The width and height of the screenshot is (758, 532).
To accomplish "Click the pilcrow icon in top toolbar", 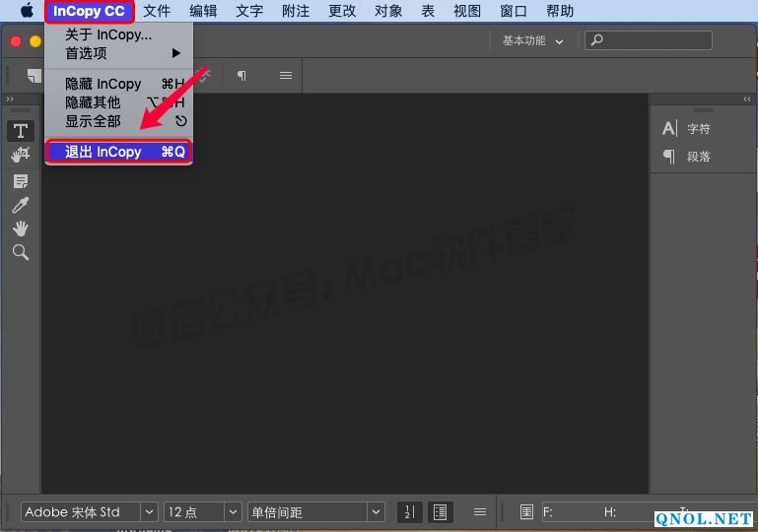I will pos(241,76).
